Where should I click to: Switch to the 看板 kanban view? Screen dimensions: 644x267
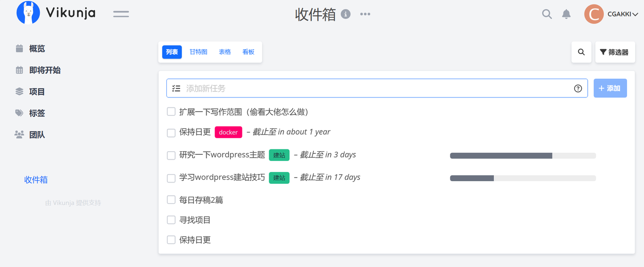pos(248,52)
